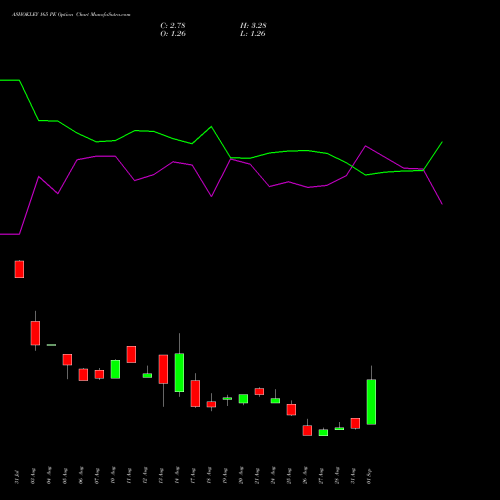Click the red candlestick for 26 Aug

tap(307, 430)
